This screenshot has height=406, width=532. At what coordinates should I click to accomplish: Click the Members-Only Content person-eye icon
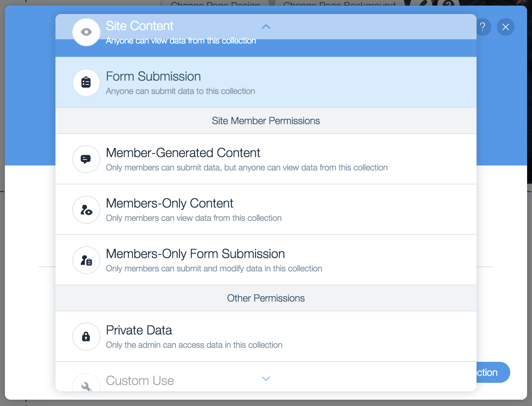(x=86, y=210)
